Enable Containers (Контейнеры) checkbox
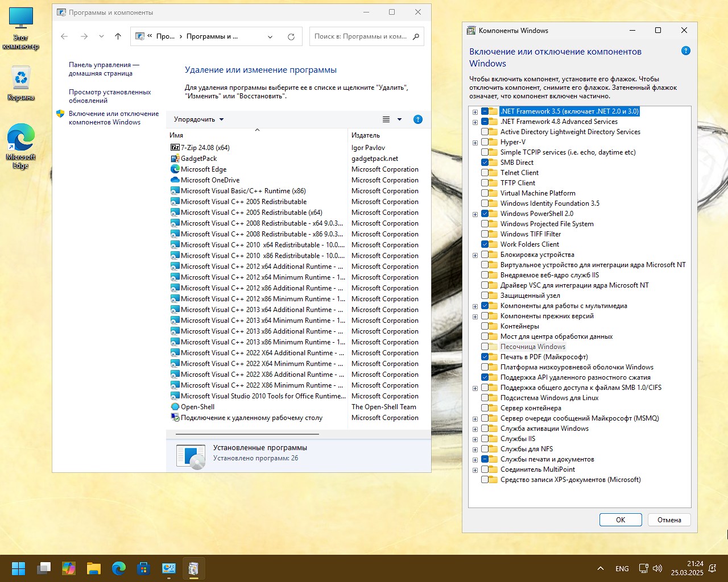The image size is (728, 582). [x=485, y=326]
